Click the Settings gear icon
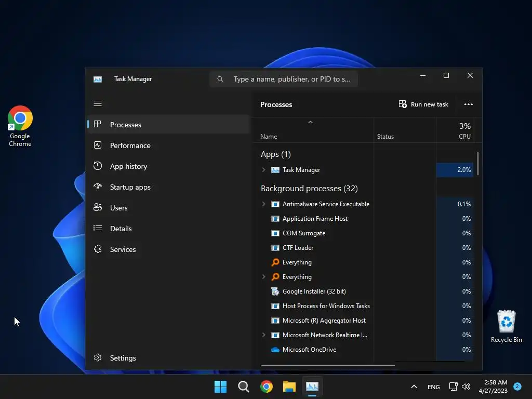Viewport: 532px width, 399px height. [x=98, y=357]
